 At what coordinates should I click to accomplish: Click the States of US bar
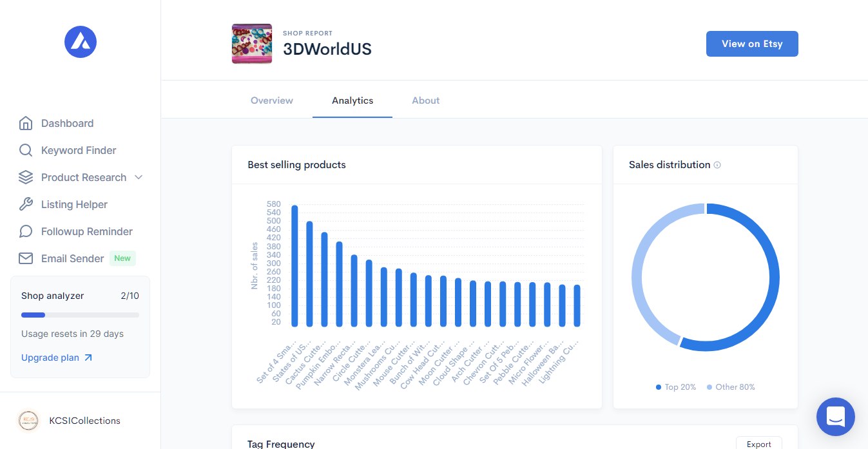coord(309,274)
